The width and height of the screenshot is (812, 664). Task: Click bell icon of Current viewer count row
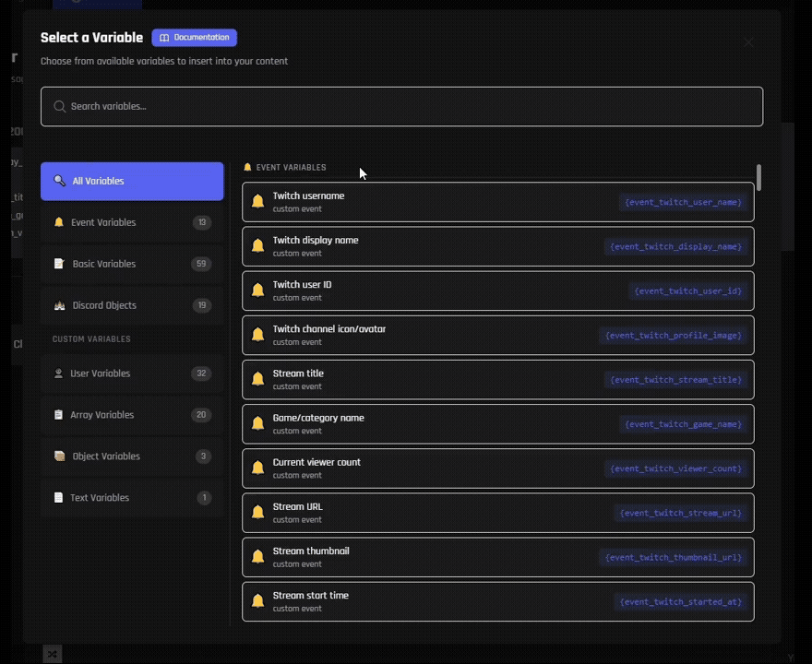(257, 468)
